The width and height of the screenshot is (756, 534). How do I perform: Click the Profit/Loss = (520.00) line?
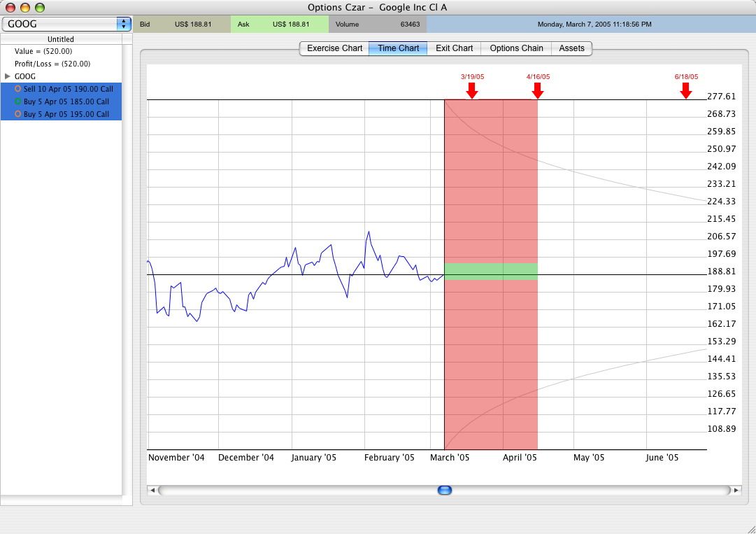point(52,64)
